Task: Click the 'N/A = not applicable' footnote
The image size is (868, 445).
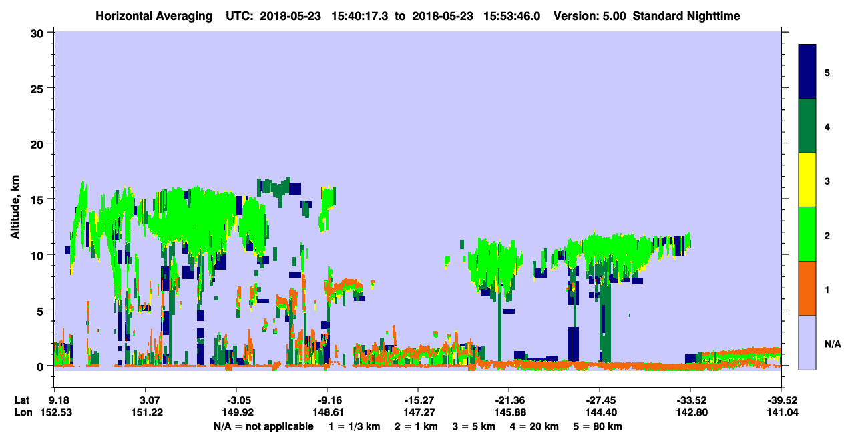Action: pos(263,426)
